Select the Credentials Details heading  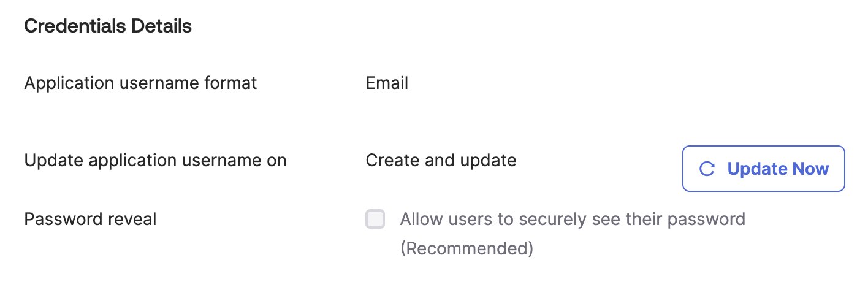click(108, 26)
